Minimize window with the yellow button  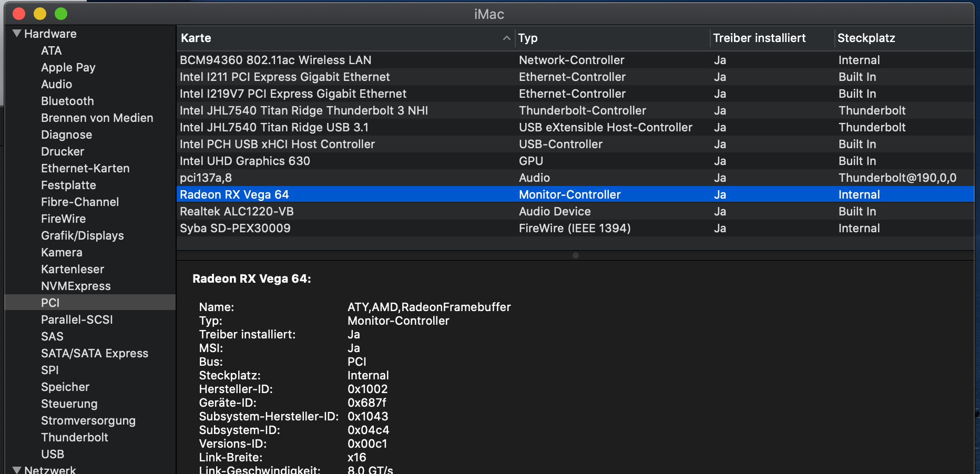[x=40, y=14]
